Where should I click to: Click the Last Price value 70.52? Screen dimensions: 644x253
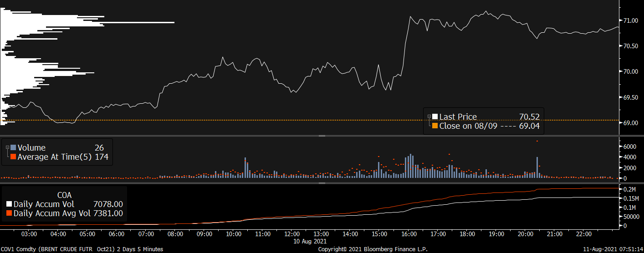529,117
